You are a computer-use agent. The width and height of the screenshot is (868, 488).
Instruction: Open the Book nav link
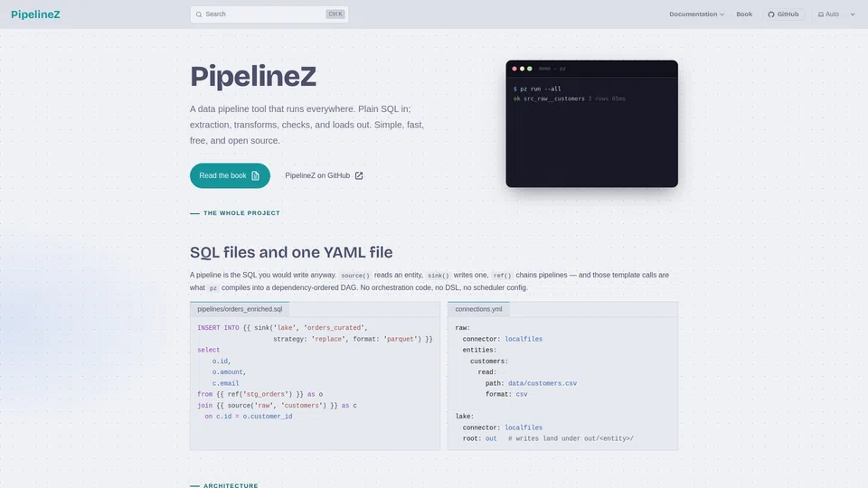(x=744, y=14)
